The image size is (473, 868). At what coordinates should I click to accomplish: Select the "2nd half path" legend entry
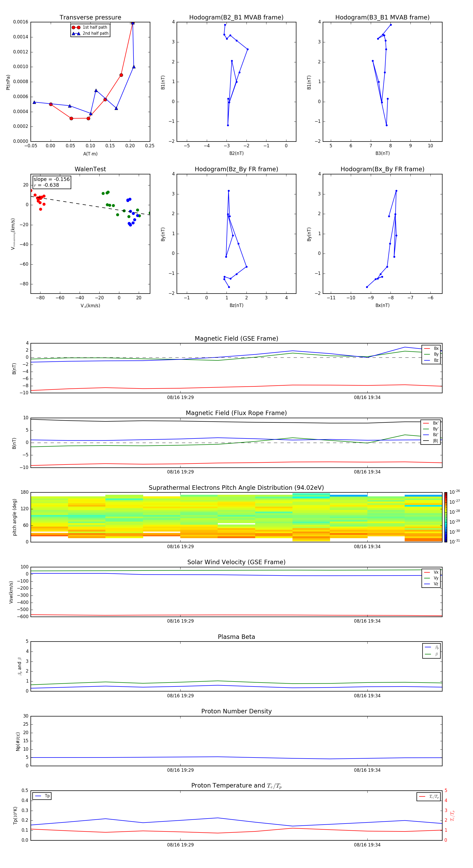coord(90,33)
